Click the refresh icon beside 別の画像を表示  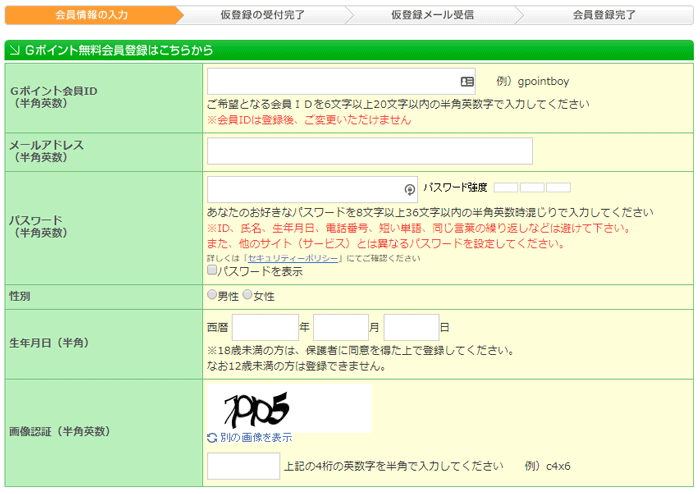[x=212, y=438]
